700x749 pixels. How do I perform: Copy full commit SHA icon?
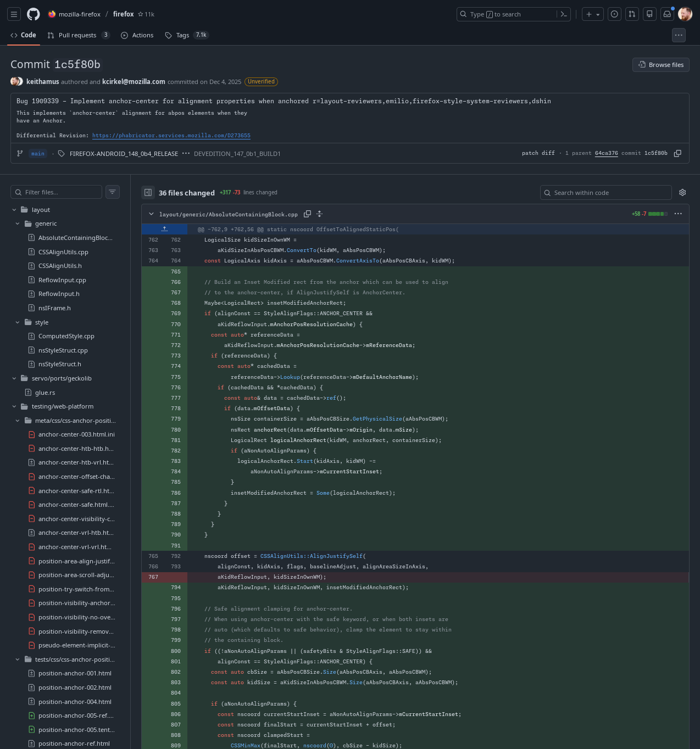[x=677, y=154]
